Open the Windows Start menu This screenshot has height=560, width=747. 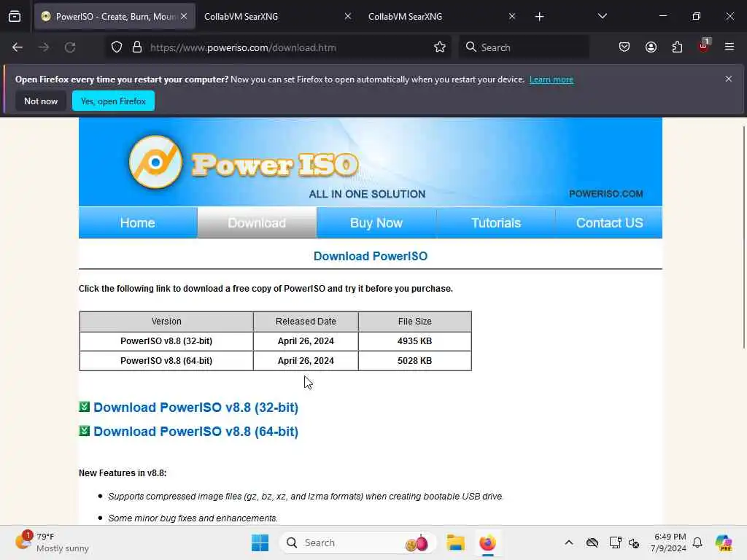260,542
